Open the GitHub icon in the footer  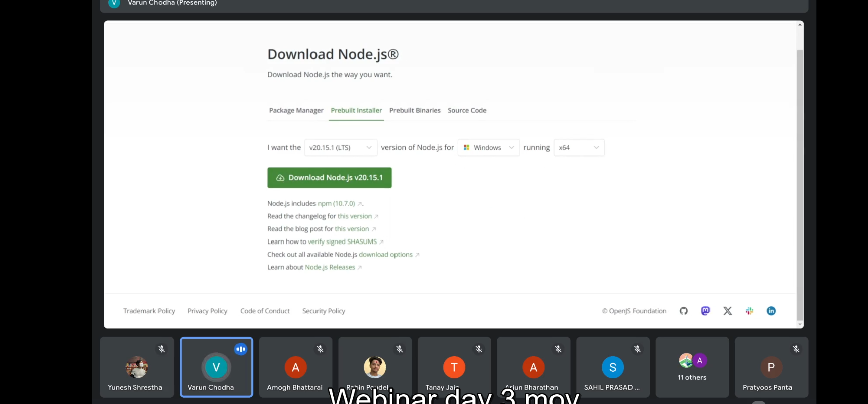(x=683, y=311)
